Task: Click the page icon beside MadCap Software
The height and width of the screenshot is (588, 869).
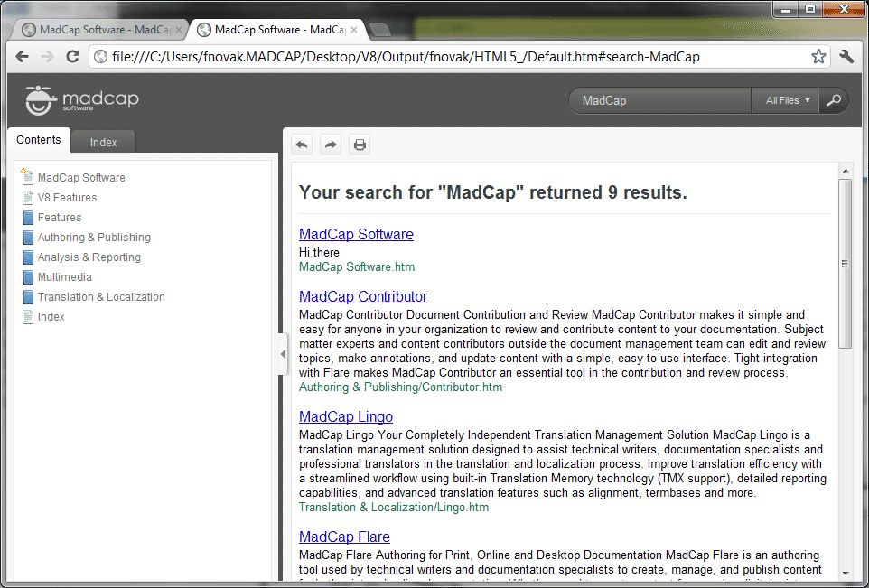Action: tap(27, 177)
